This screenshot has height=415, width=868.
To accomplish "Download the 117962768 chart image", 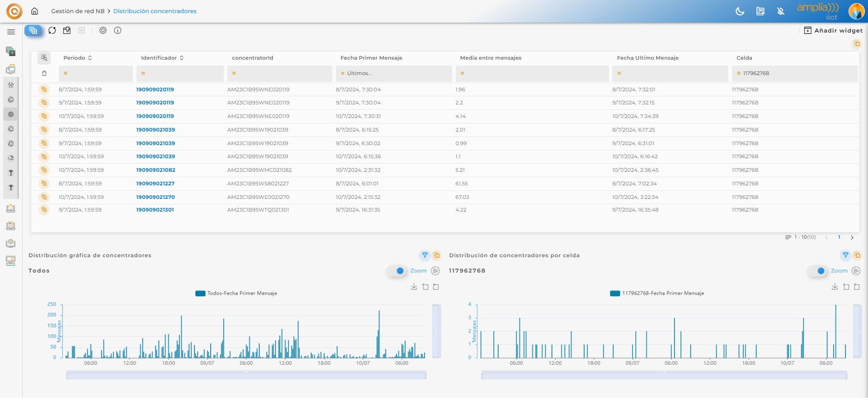I will 835,287.
